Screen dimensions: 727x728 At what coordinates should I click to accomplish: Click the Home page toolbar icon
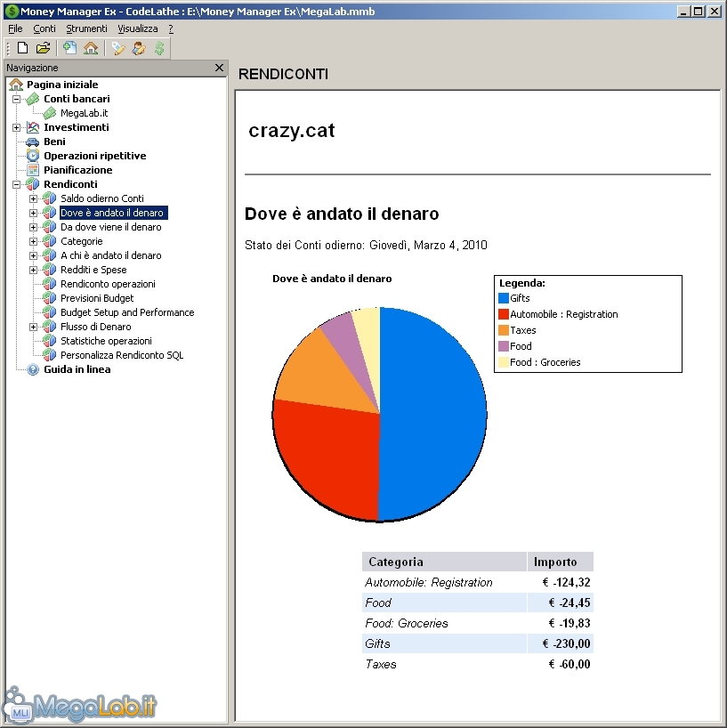pyautogui.click(x=90, y=48)
